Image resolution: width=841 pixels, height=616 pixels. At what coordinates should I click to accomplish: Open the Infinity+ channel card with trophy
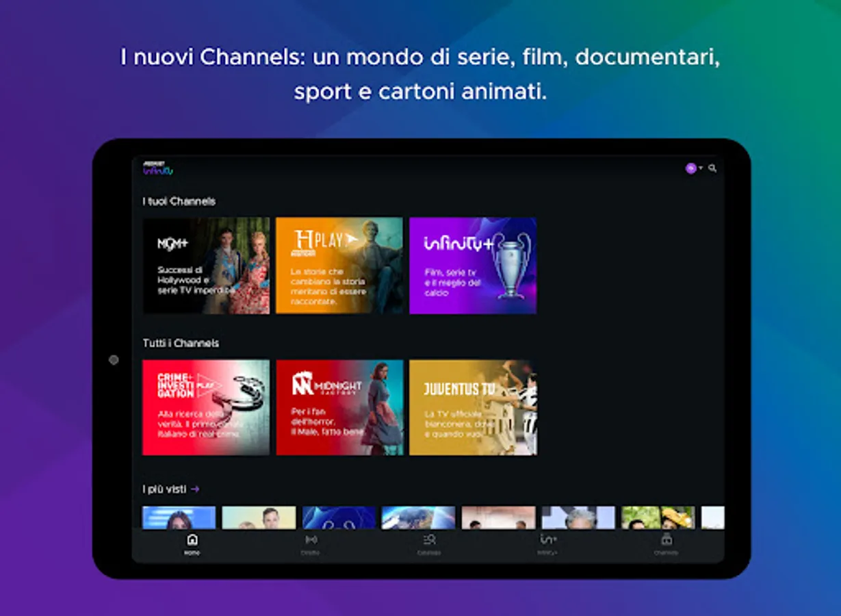tap(473, 266)
